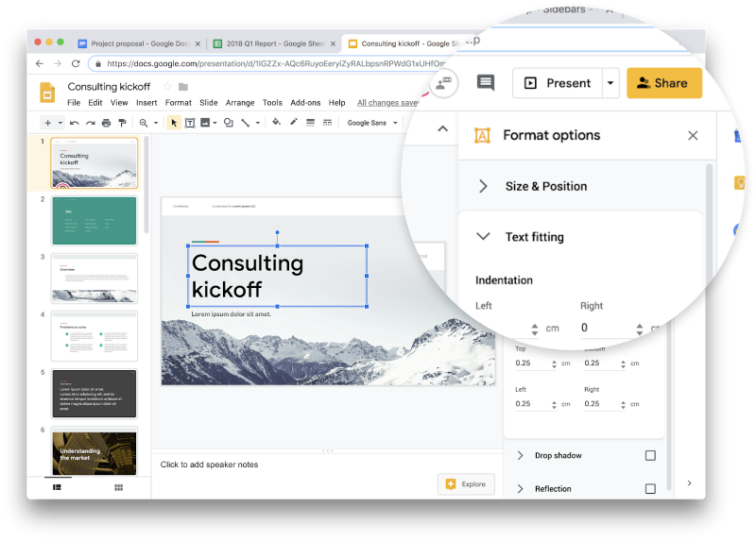Enable the Reflection checkbox
The image size is (756, 541).
pyautogui.click(x=650, y=488)
